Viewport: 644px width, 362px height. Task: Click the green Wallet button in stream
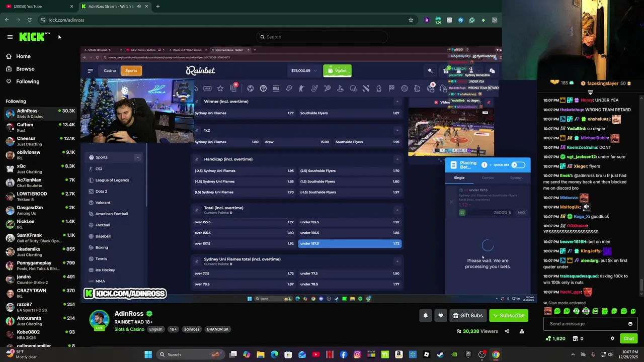tap(337, 71)
